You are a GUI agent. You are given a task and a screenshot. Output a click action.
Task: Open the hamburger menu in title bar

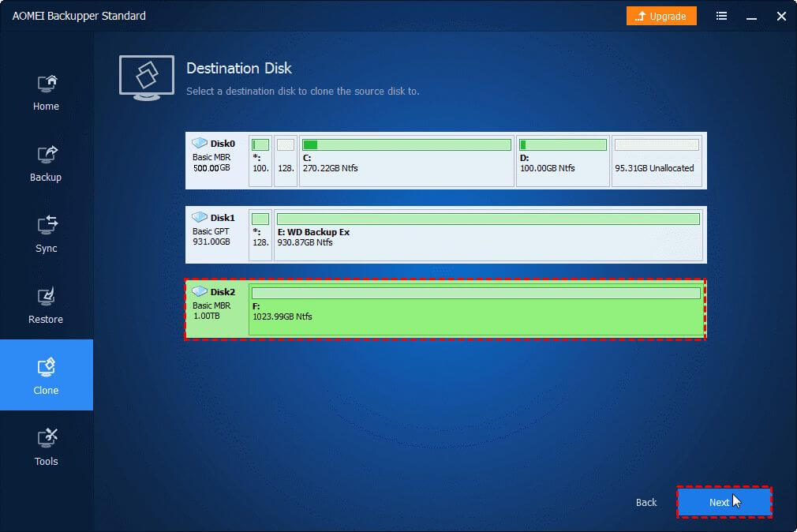click(721, 16)
